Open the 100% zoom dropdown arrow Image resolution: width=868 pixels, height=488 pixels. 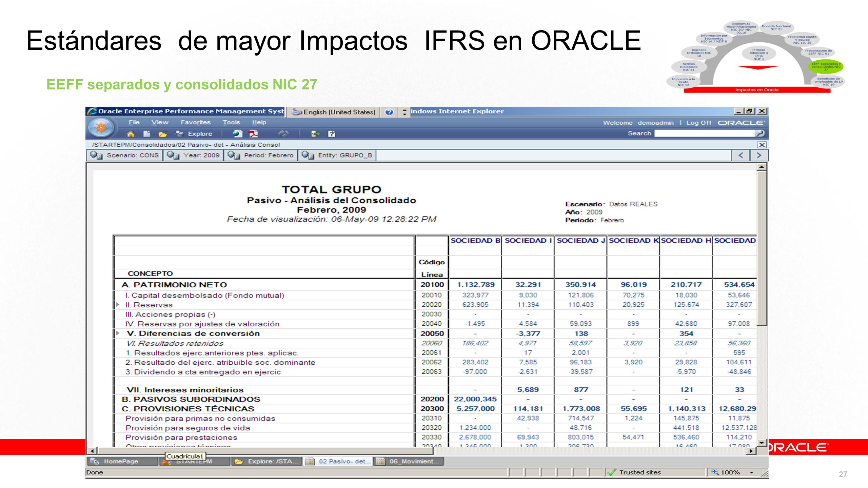click(x=751, y=472)
